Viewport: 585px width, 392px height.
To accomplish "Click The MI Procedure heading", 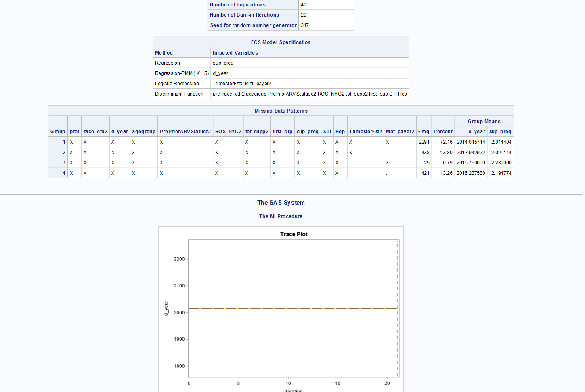I will (x=281, y=216).
